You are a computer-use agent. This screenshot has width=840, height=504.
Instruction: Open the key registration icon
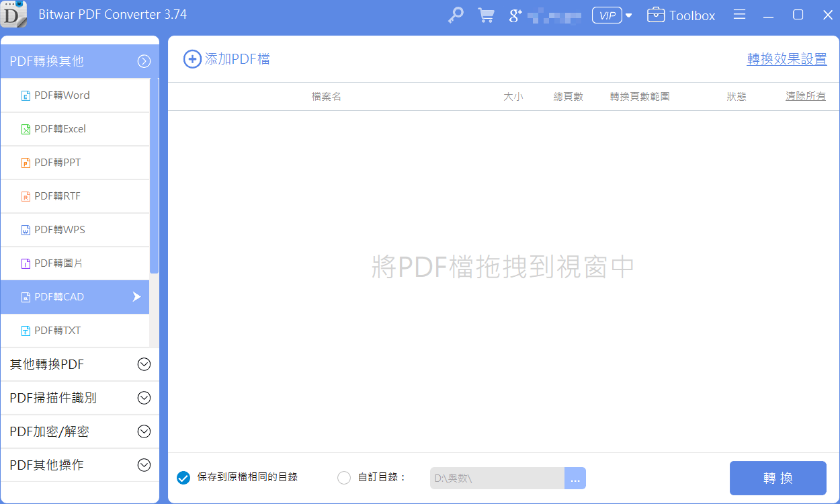tap(456, 15)
